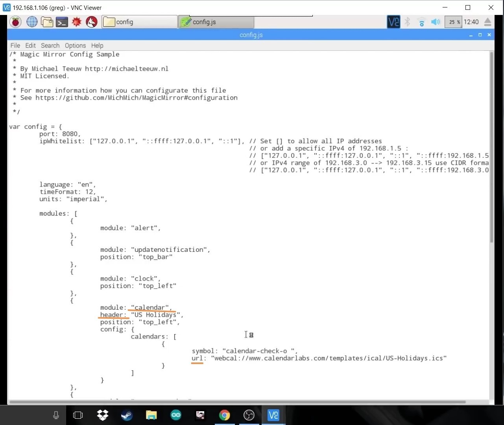
Task: Switch to the config.js taskbar window
Action: pyautogui.click(x=216, y=22)
